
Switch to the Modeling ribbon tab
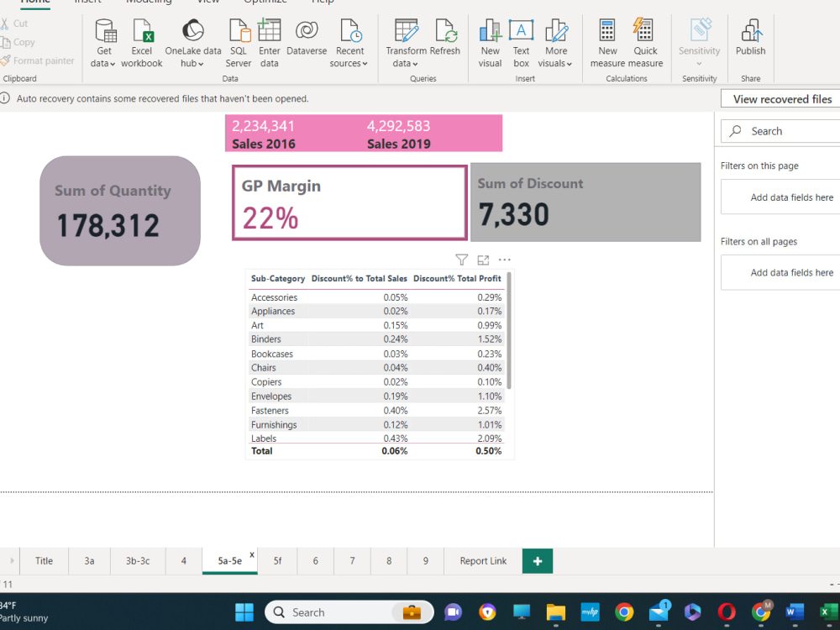click(149, 3)
